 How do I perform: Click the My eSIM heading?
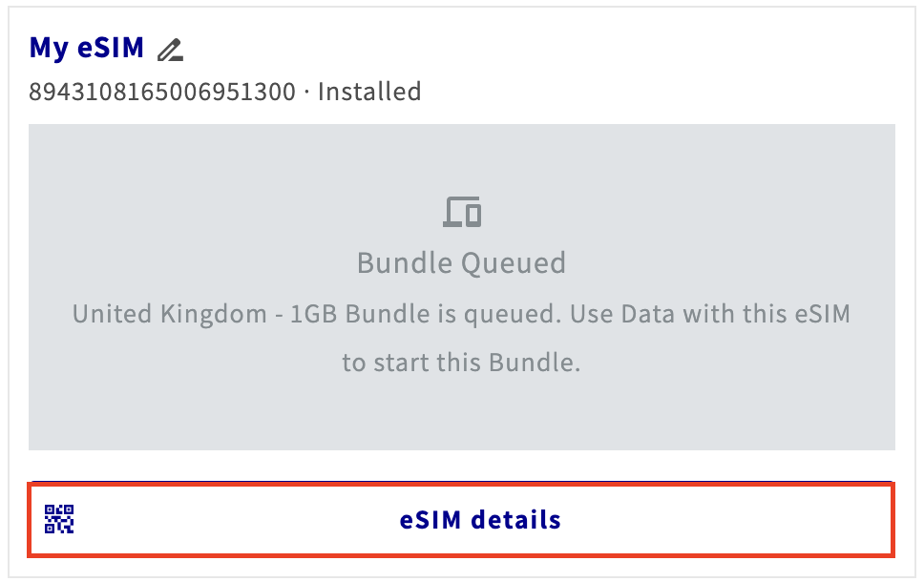pyautogui.click(x=85, y=48)
